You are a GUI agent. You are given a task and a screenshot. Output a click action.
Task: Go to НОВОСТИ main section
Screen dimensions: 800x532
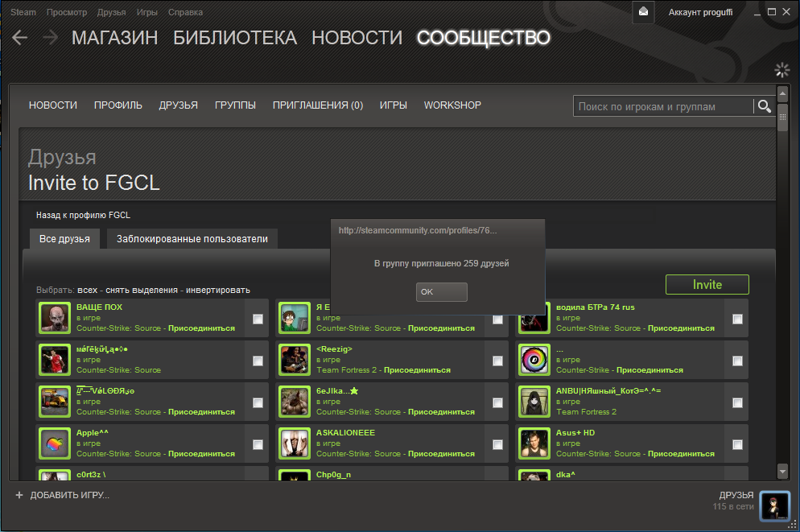(357, 38)
